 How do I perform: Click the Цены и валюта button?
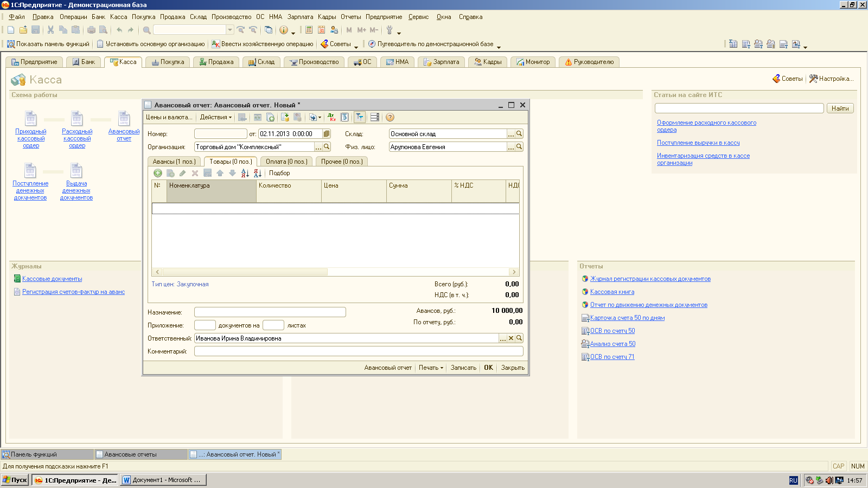pos(169,117)
